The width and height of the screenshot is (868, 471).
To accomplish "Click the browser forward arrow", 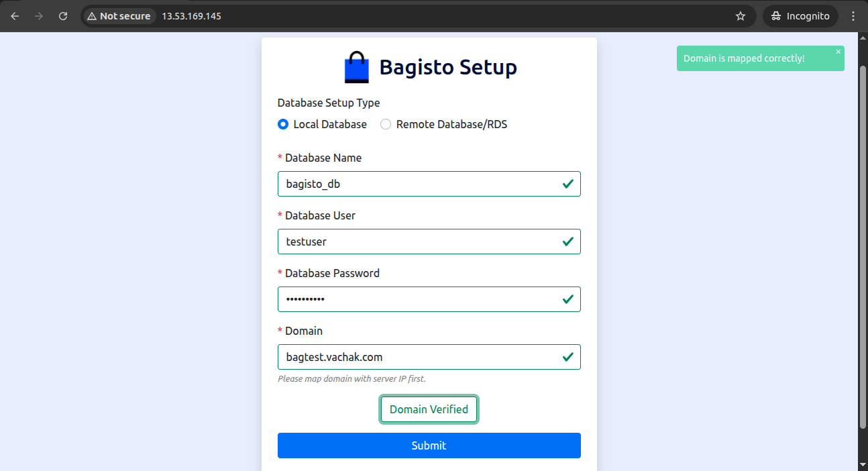I will click(39, 16).
